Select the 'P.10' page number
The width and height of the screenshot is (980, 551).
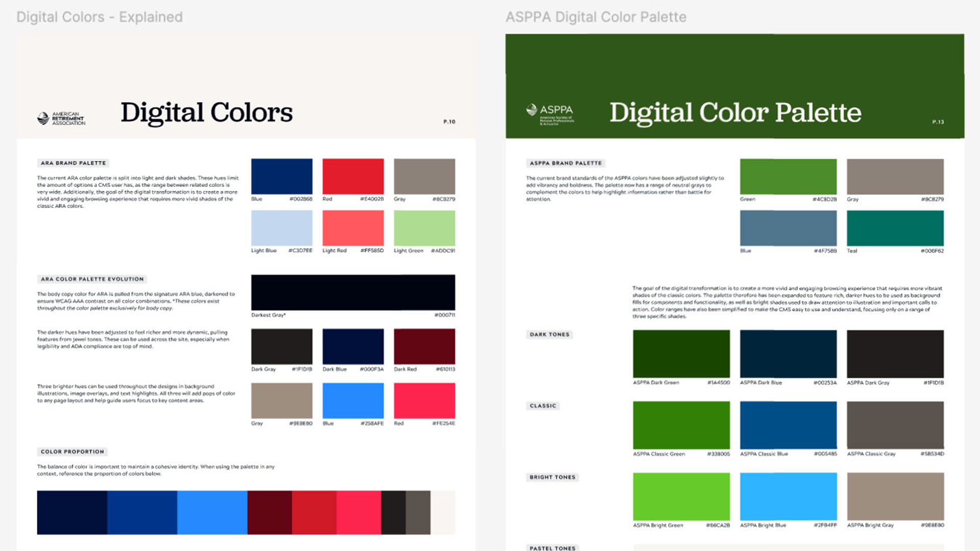(x=449, y=121)
